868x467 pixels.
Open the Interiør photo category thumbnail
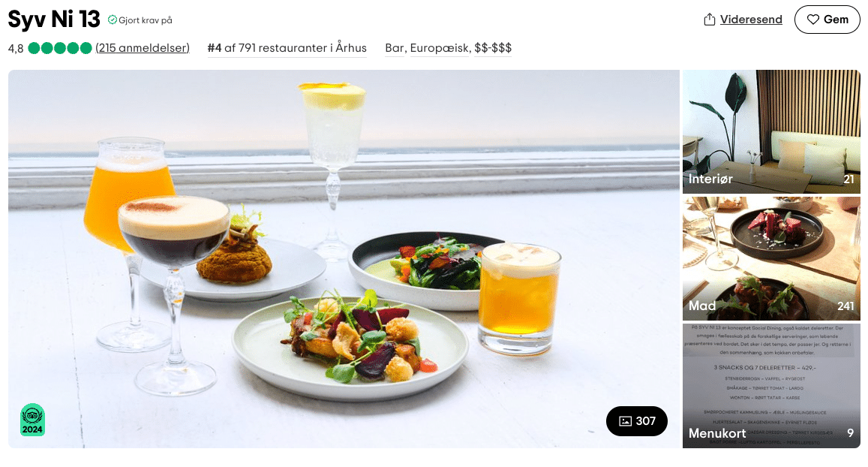click(x=771, y=131)
